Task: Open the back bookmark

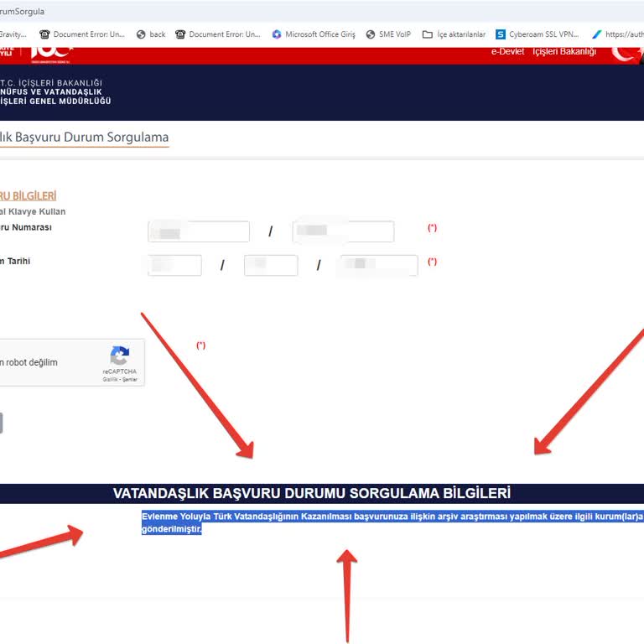Action: point(151,34)
